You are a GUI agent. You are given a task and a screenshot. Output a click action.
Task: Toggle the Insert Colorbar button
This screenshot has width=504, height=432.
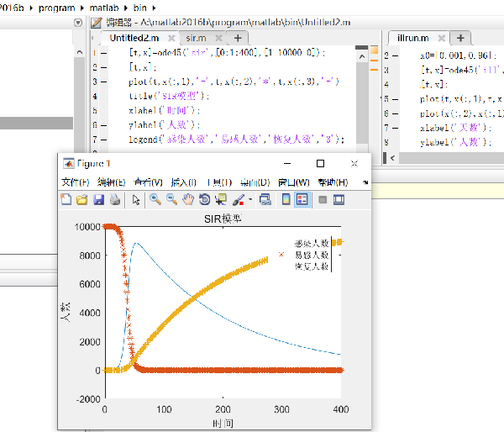click(x=286, y=199)
